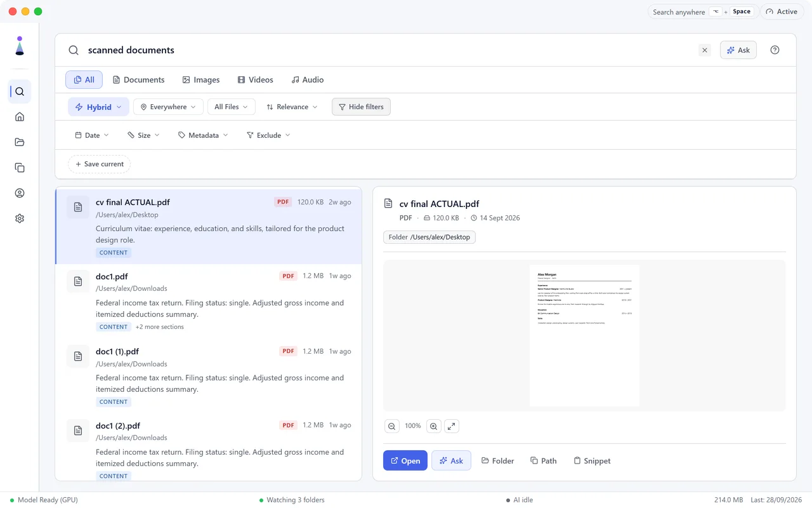Select the Videos tab
The height and width of the screenshot is (508, 812).
tap(255, 79)
